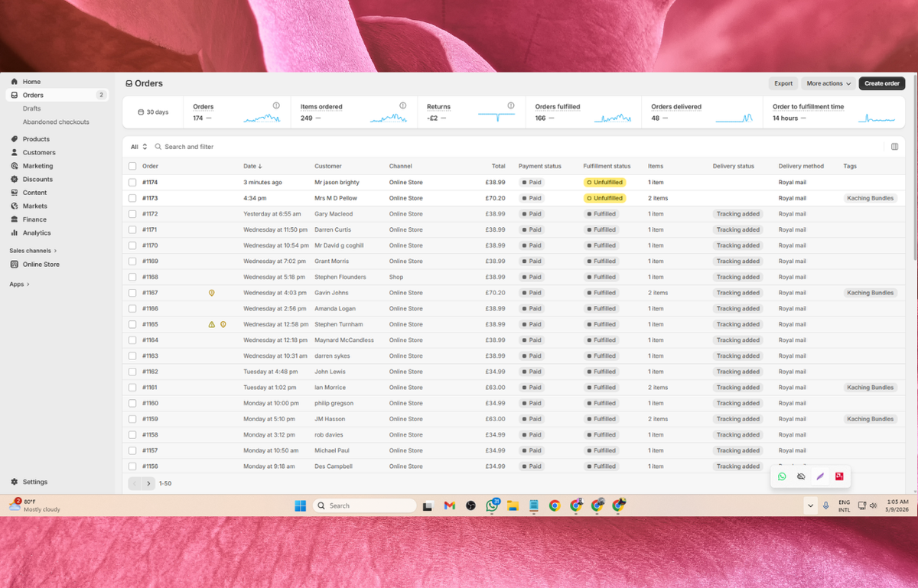
Task: Click the Discounts badge icon
Action: 15,179
